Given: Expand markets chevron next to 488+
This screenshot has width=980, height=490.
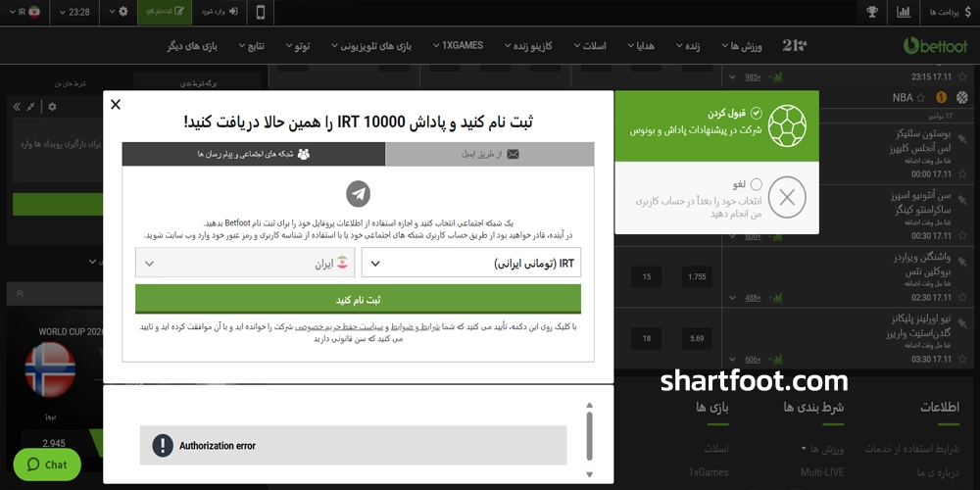Looking at the screenshot, I should tap(732, 298).
